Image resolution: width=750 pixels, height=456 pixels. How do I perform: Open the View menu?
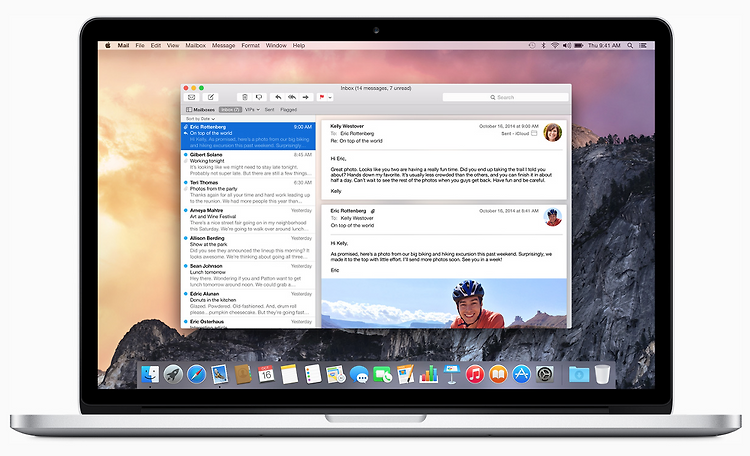point(173,45)
